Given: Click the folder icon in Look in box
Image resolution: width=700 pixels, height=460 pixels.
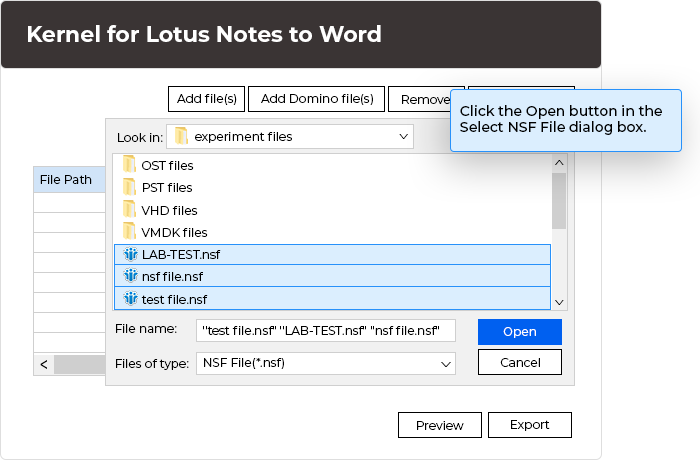Looking at the screenshot, I should point(181,136).
